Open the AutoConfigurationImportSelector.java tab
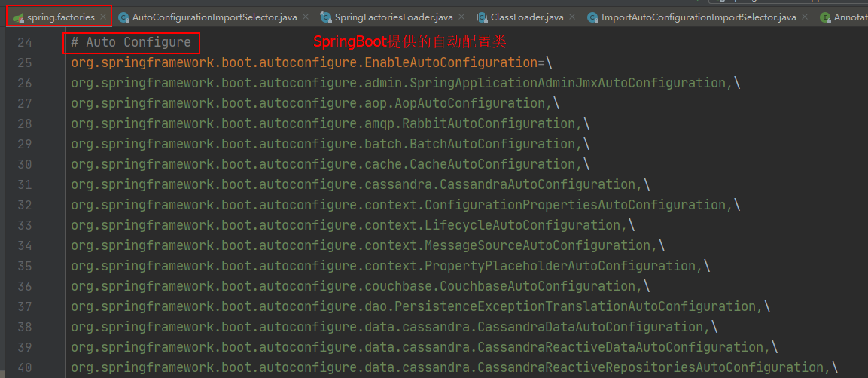868x378 pixels. point(215,17)
